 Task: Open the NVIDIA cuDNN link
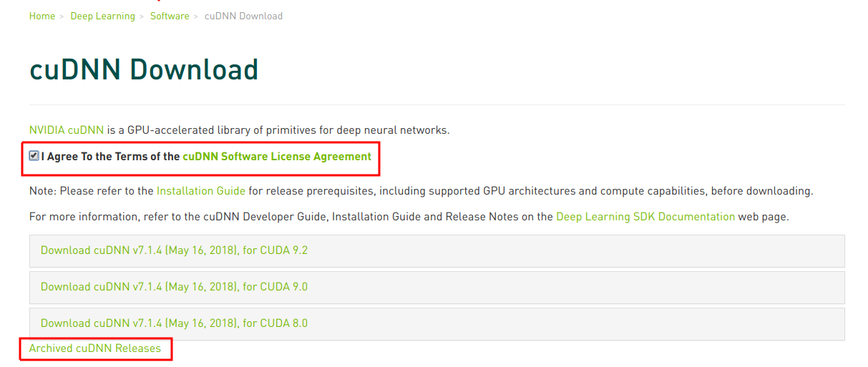point(66,130)
